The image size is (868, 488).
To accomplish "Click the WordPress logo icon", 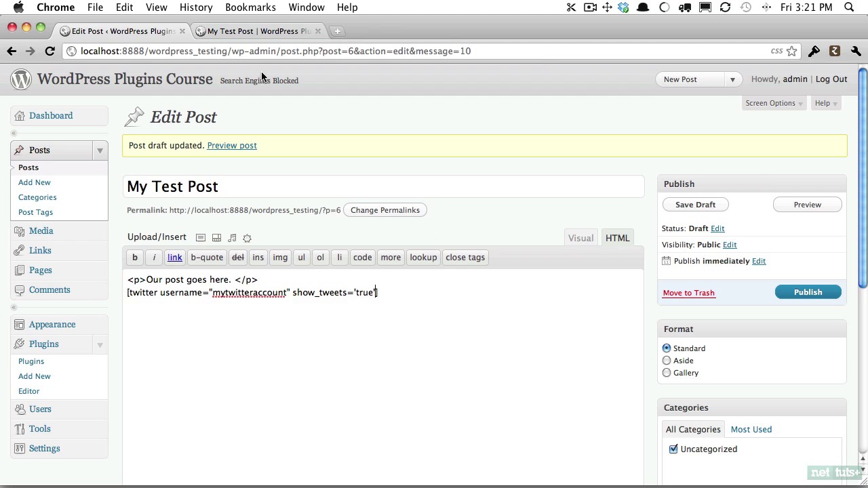I will (21, 79).
